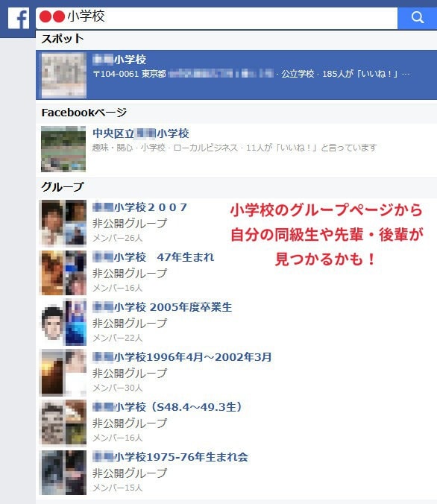Screen dimensions: 437x504
Task: Click the 非公開グループ label under 小学校２００７
Action: [x=130, y=223]
